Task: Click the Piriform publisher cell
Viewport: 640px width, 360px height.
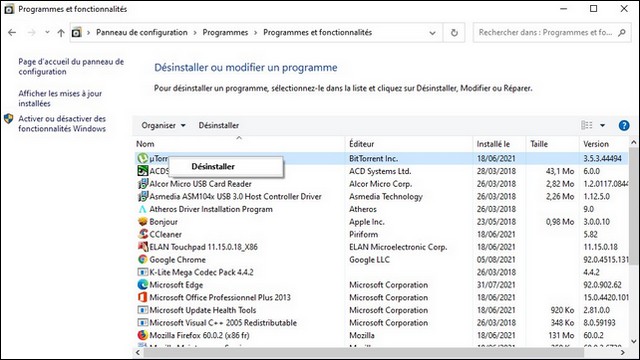Action: tap(363, 234)
